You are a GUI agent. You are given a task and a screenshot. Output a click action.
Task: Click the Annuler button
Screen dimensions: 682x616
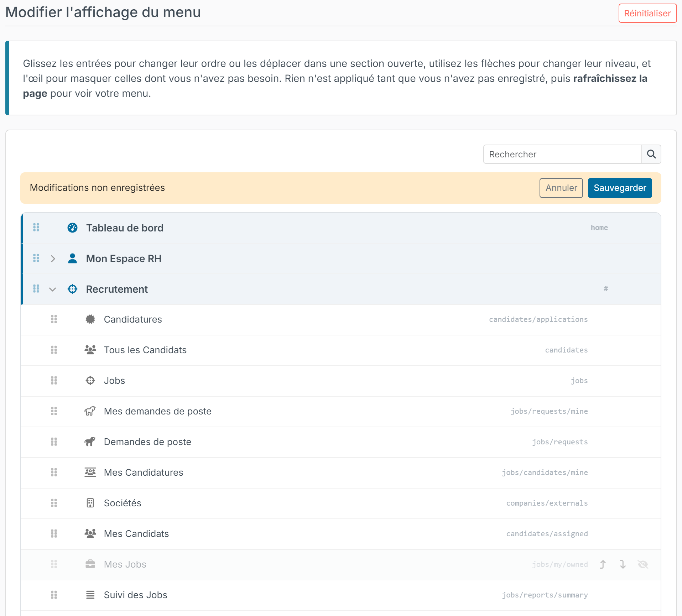point(561,188)
